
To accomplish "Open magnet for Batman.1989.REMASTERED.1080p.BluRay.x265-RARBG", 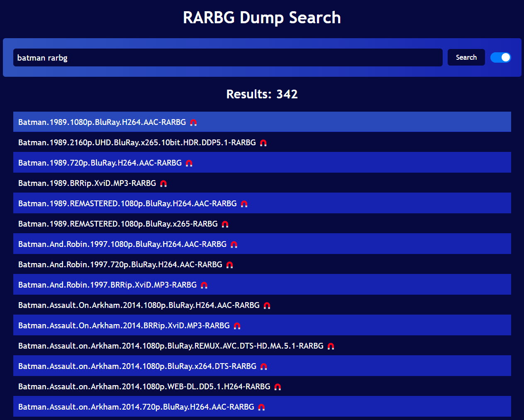I will (x=225, y=224).
